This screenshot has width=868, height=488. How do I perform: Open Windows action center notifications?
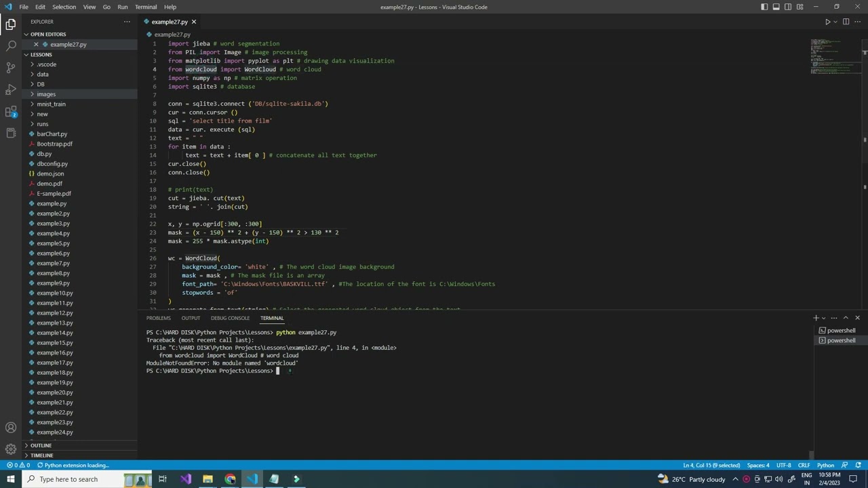click(x=853, y=479)
